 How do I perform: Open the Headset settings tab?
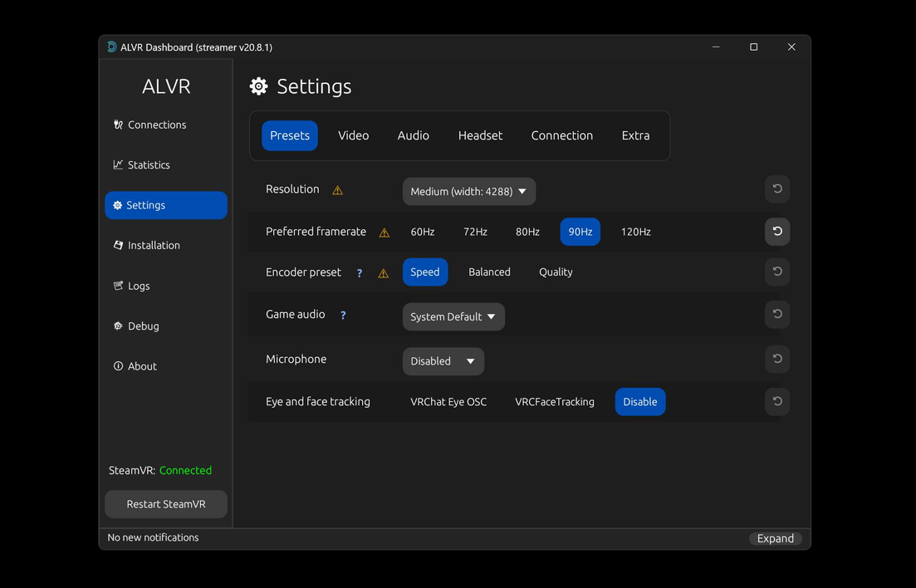[480, 135]
